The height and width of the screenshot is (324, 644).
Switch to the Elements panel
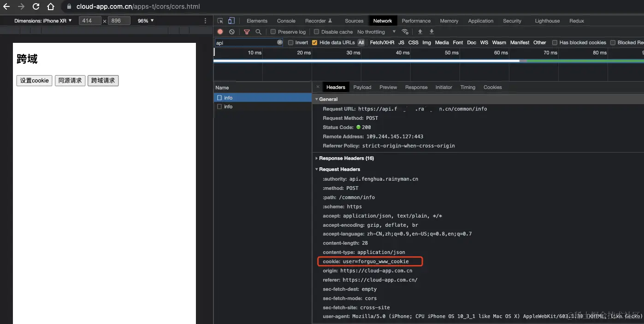pos(257,21)
